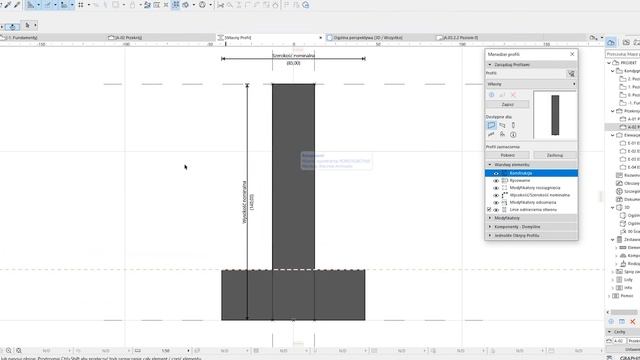Toggle eye of Linie odniesienia otworu layer
Screen dimensions: 640x360
point(496,210)
